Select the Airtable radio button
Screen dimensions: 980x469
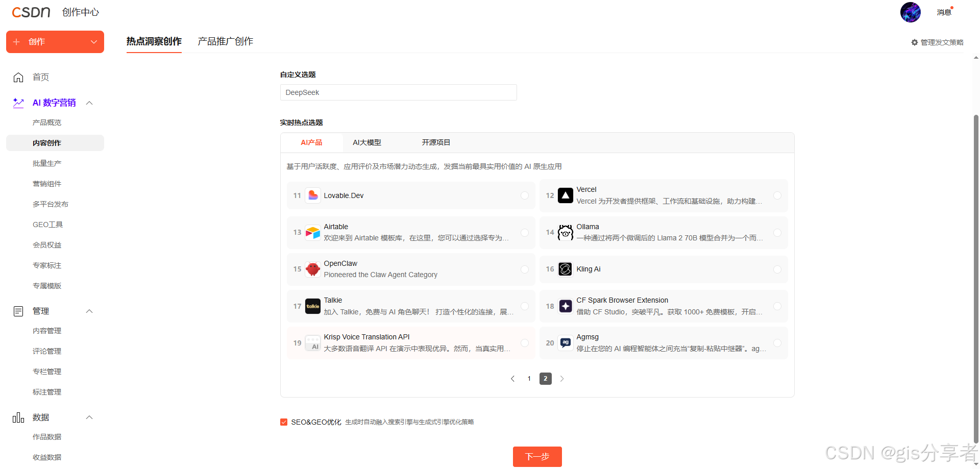tap(525, 232)
